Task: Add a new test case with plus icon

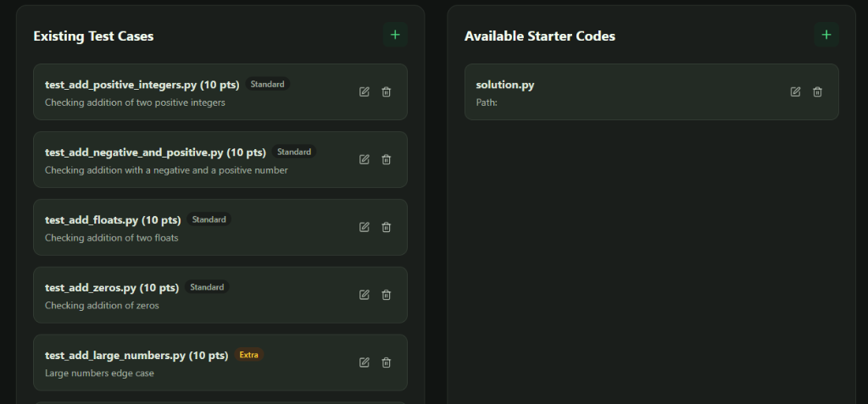Action: point(395,35)
